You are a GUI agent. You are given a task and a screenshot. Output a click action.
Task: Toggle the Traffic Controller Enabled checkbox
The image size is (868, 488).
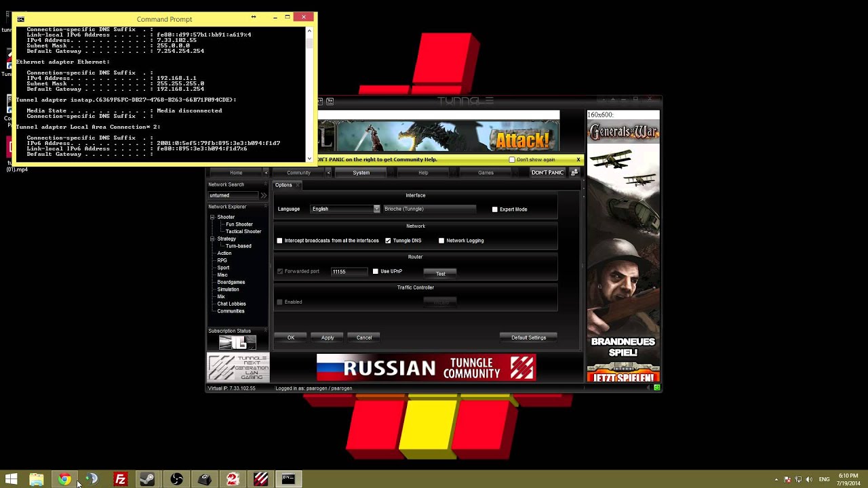pos(279,302)
